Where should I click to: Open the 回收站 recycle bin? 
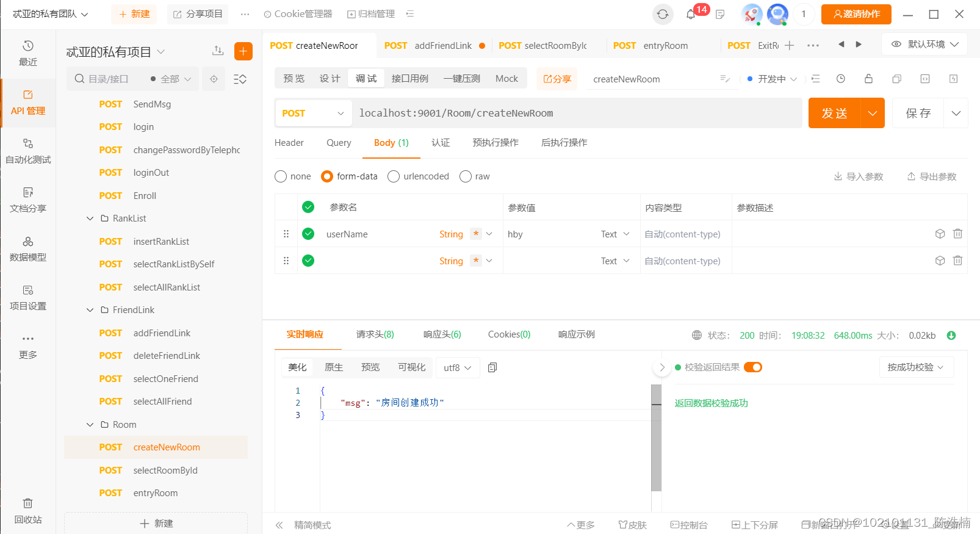click(x=28, y=511)
